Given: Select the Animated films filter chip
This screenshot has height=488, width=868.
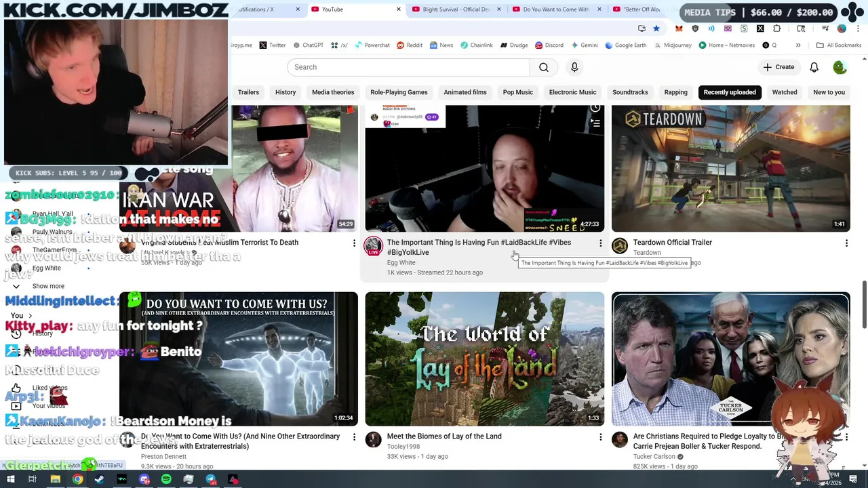Looking at the screenshot, I should pos(465,92).
